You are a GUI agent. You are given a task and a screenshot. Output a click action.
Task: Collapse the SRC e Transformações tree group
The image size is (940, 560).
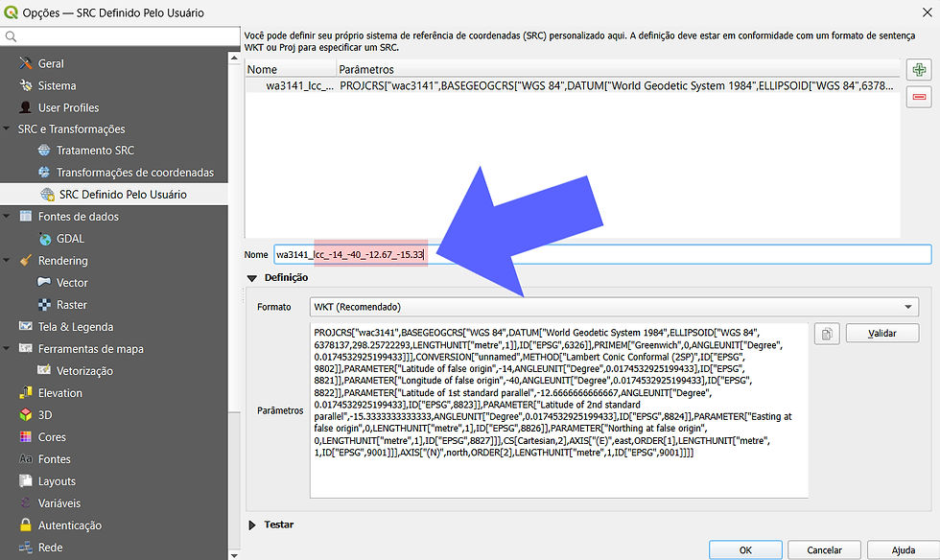pos(7,128)
